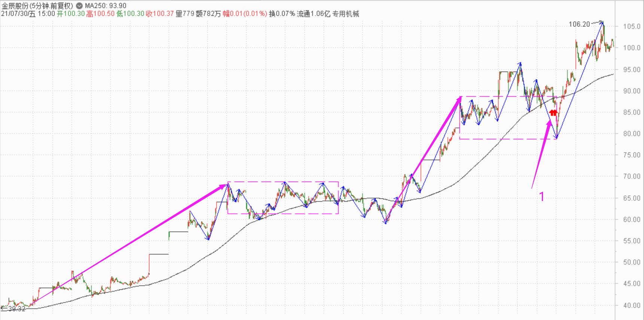The width and height of the screenshot is (644, 320).
Task: Click the 21/07/30 date and time label
Action: 28,14
